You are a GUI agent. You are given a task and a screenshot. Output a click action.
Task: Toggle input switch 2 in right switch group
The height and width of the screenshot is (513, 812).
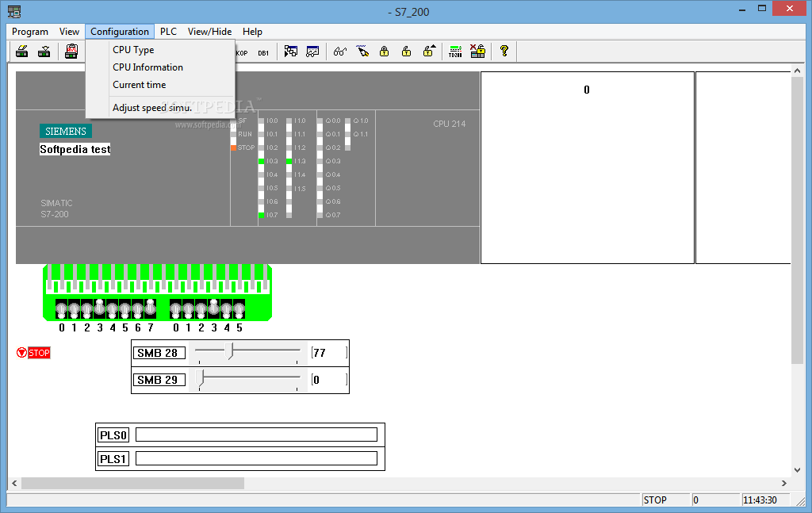click(201, 309)
